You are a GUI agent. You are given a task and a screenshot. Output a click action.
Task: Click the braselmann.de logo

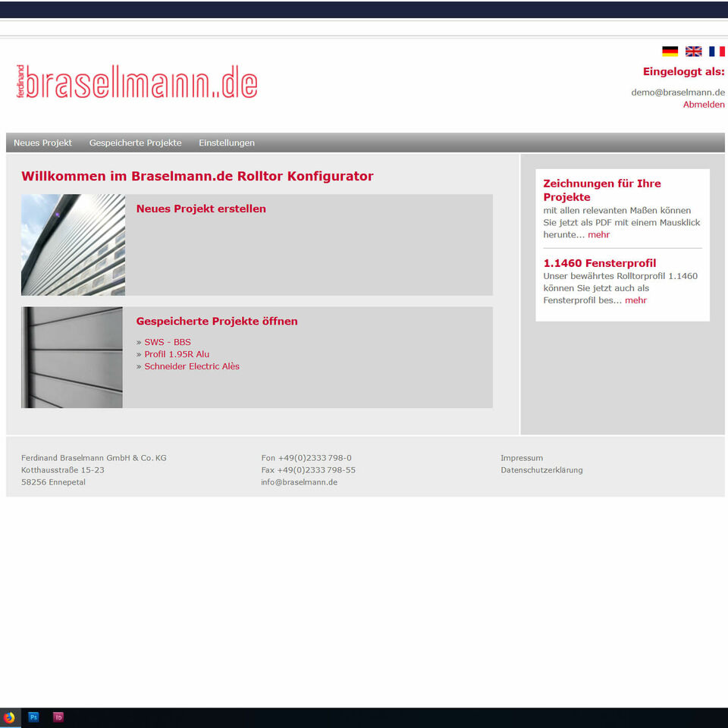pos(137,82)
